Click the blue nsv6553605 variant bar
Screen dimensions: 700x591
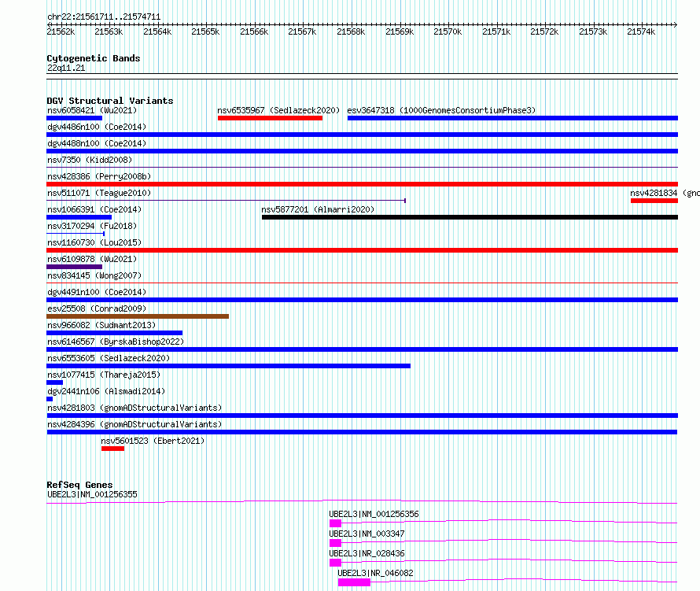coord(228,366)
